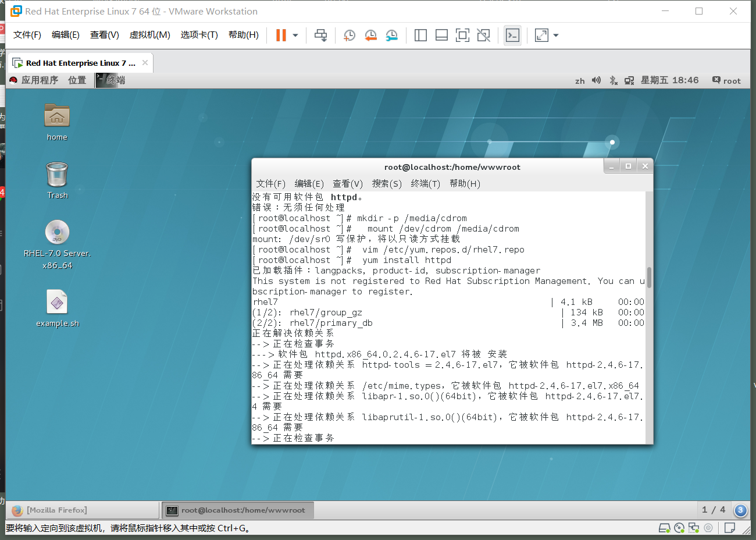Click the terminal window vertical scrollbar thumb
The width and height of the screenshot is (756, 540).
[x=649, y=278]
